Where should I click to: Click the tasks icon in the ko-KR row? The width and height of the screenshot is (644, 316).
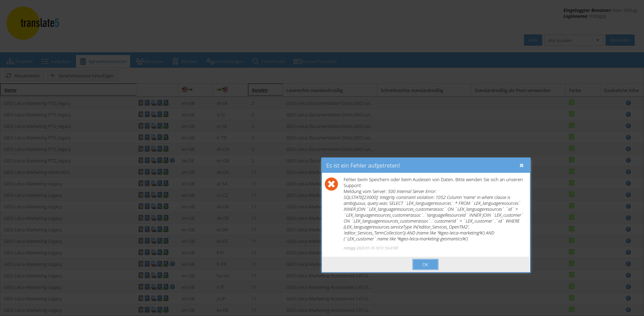tap(153, 310)
